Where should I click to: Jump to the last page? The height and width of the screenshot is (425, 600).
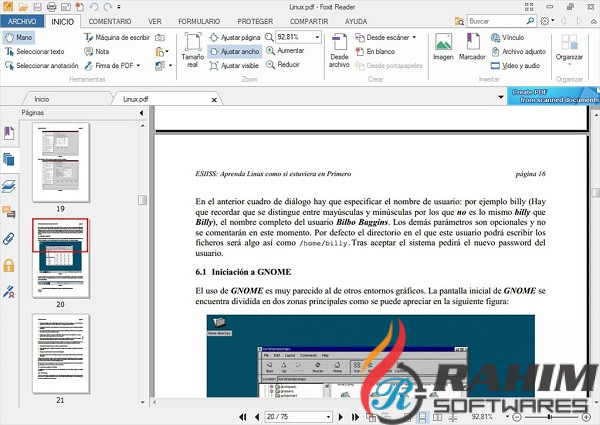[x=355, y=417]
